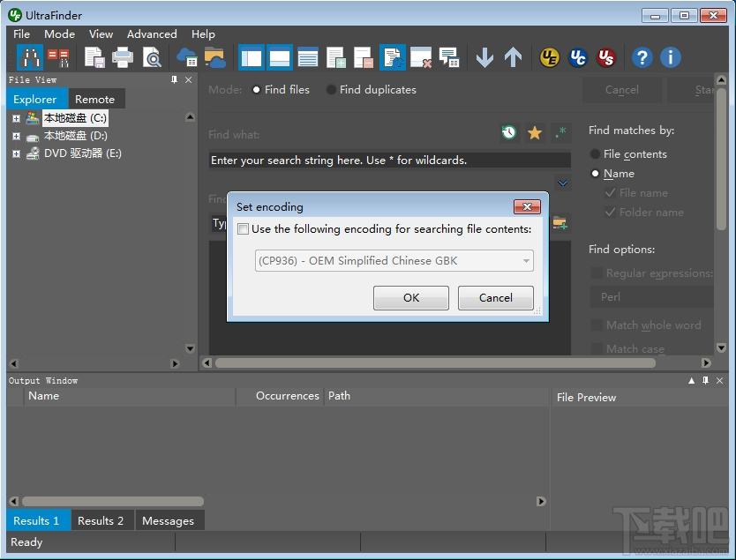This screenshot has height=560, width=736.
Task: Open the File menu
Action: (21, 34)
